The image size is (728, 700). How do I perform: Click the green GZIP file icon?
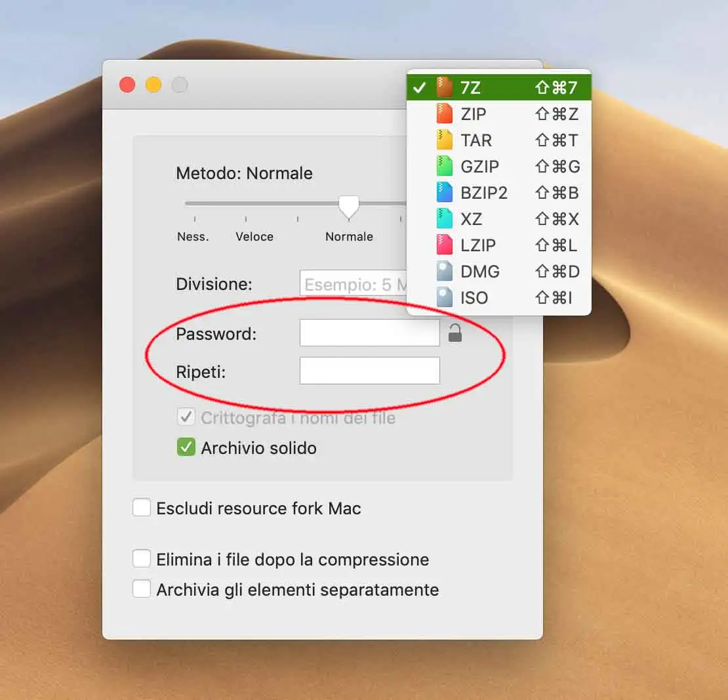pyautogui.click(x=443, y=167)
